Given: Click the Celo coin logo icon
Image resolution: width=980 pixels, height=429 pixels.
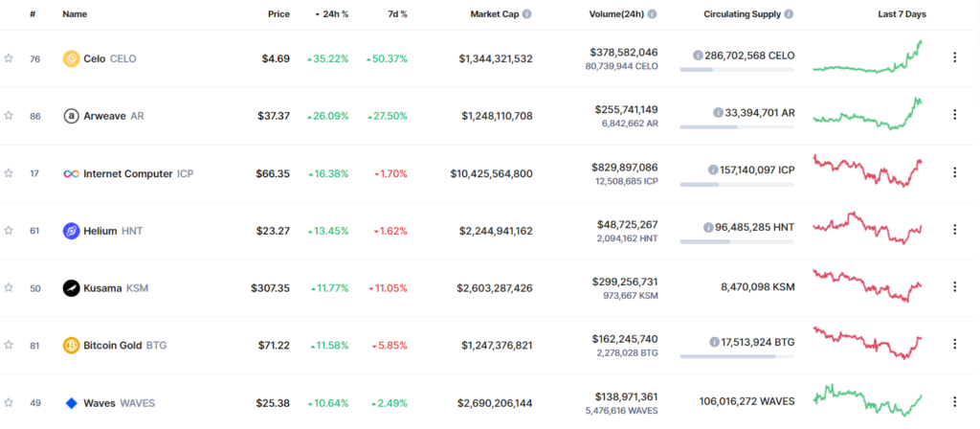Looking at the screenshot, I should click(x=71, y=58).
